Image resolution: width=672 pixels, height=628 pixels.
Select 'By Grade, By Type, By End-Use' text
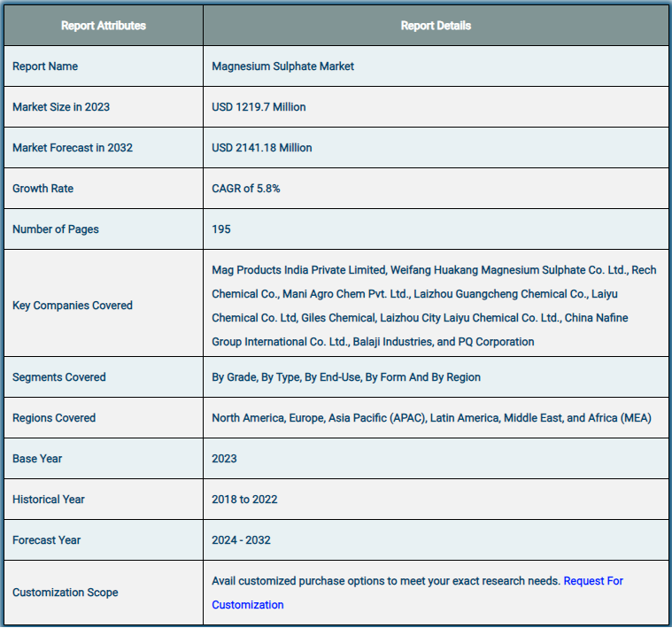[x=287, y=377]
